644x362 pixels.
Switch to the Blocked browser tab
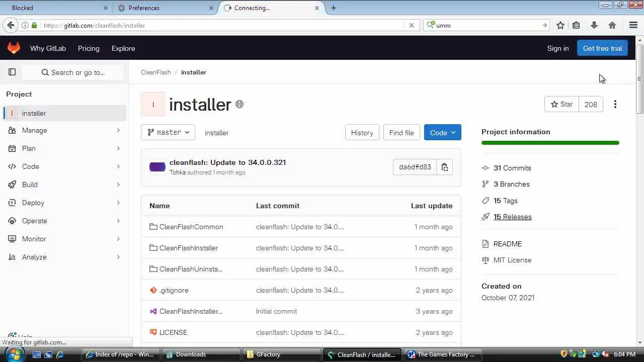pyautogui.click(x=55, y=8)
